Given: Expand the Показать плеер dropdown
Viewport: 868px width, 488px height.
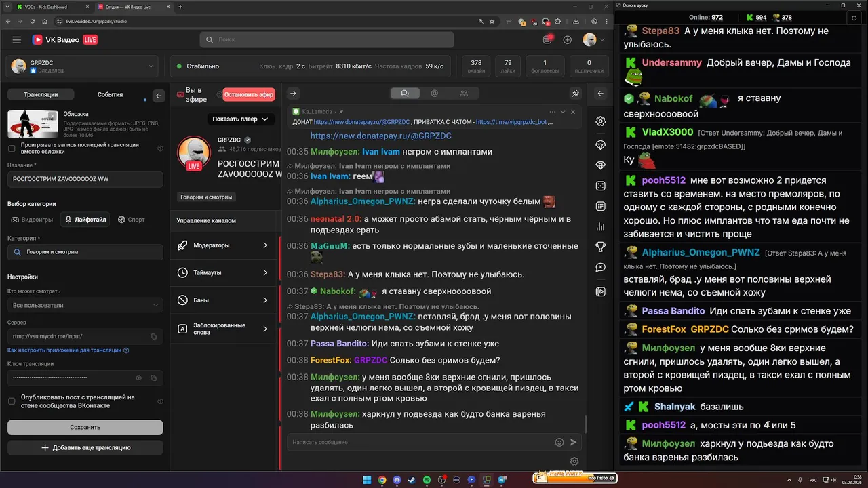Looking at the screenshot, I should (240, 119).
